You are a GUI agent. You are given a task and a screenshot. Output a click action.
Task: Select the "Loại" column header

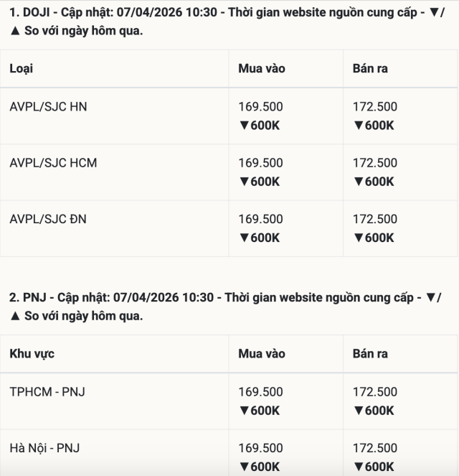point(22,68)
